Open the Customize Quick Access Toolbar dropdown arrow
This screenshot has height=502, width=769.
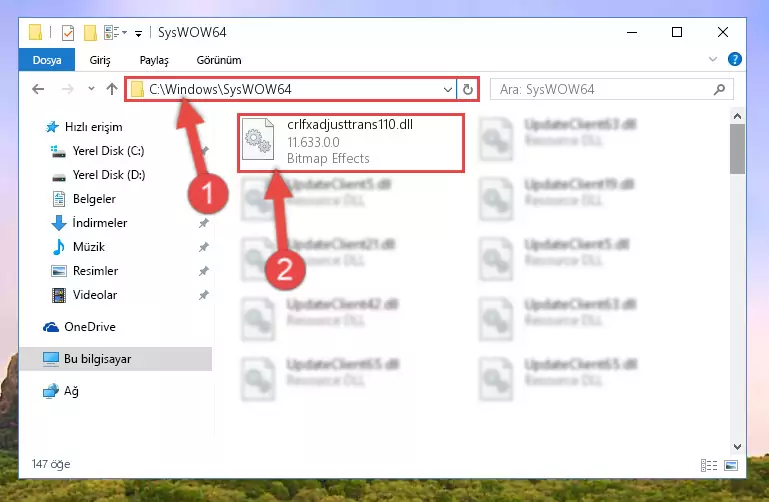pyautogui.click(x=139, y=33)
